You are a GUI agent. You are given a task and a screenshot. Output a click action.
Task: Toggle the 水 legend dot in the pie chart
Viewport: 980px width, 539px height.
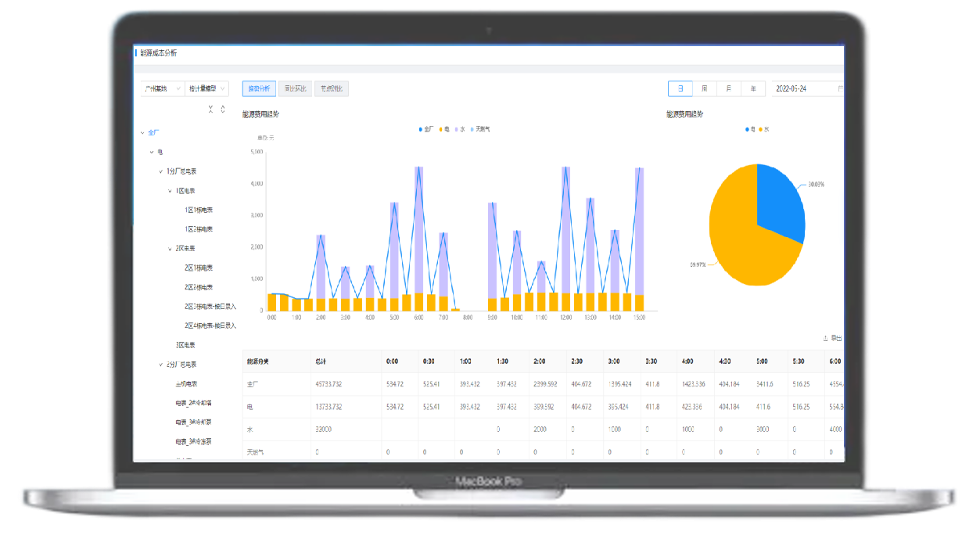point(761,129)
